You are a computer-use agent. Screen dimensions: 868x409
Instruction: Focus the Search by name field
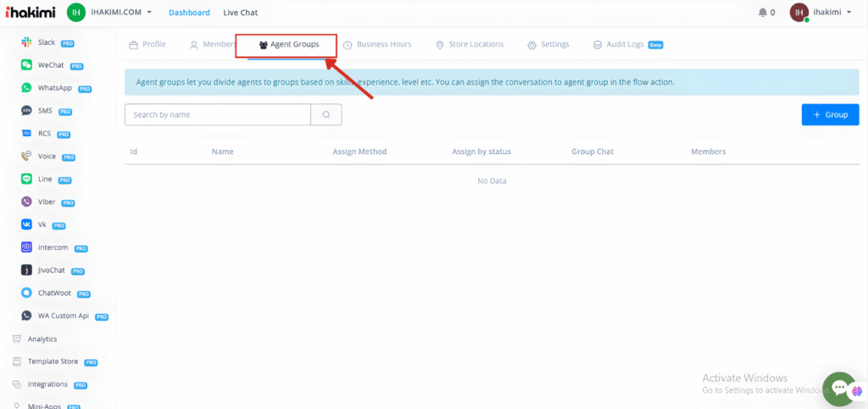[217, 114]
